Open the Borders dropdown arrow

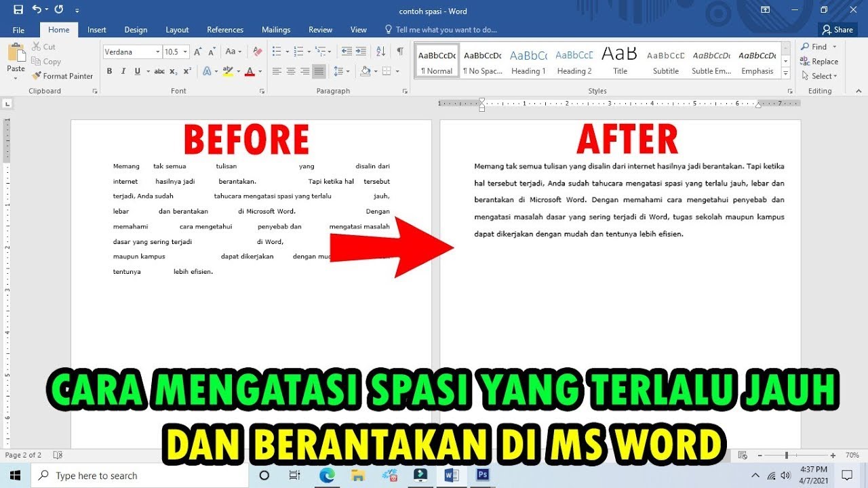click(x=397, y=71)
